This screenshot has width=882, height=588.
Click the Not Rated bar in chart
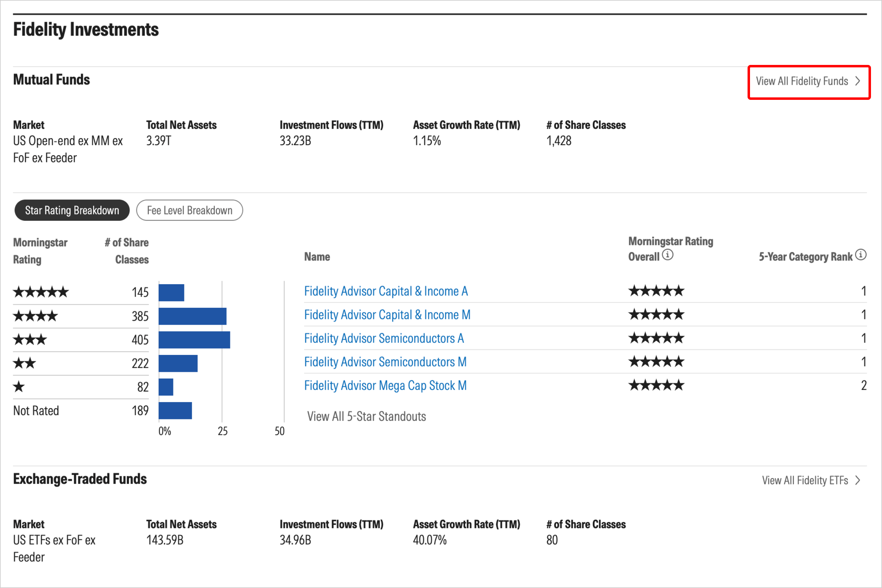point(175,411)
